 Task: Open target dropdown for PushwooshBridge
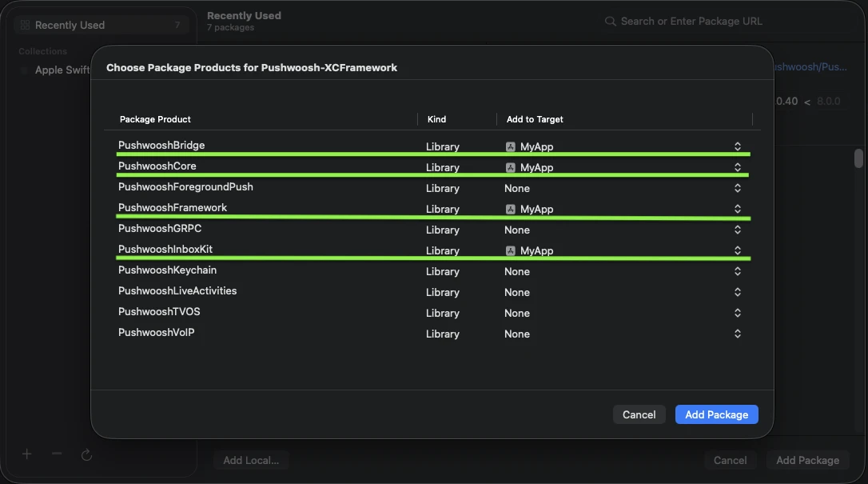pyautogui.click(x=738, y=146)
